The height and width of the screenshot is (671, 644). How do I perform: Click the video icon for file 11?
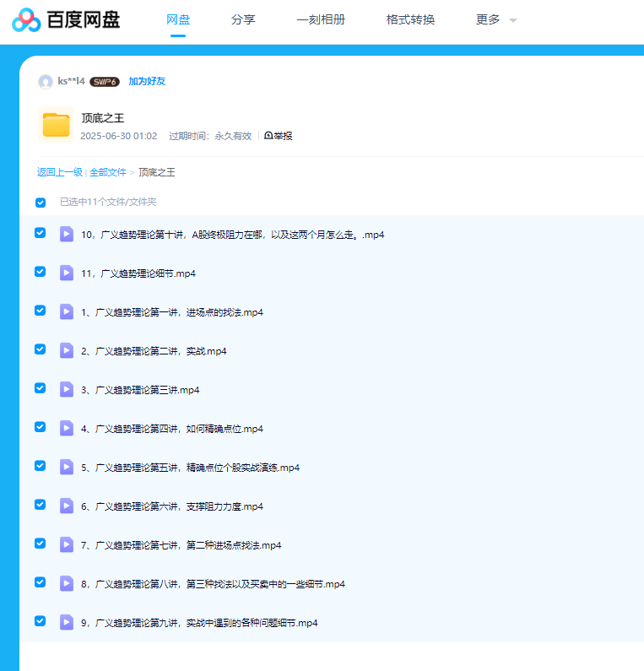[67, 273]
